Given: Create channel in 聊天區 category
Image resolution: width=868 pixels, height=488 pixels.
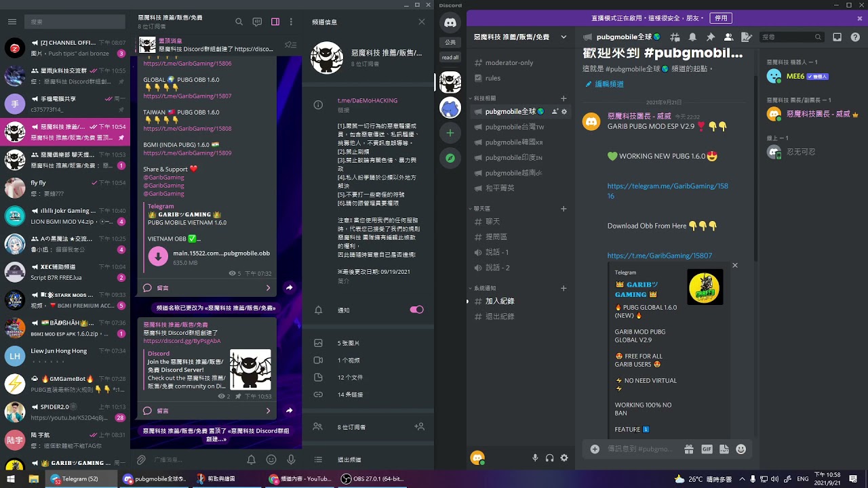Looking at the screenshot, I should point(564,209).
